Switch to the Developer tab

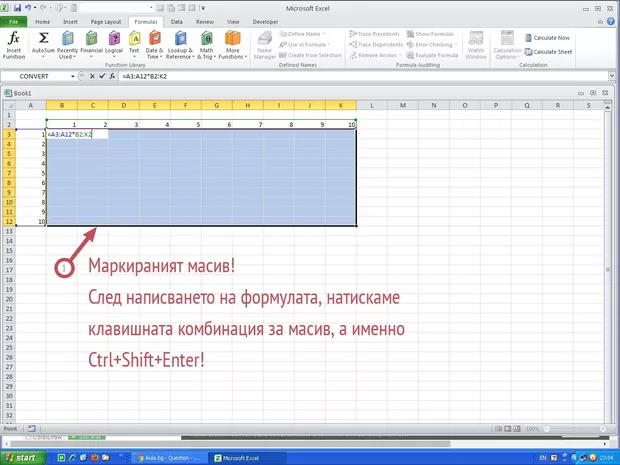coord(265,22)
